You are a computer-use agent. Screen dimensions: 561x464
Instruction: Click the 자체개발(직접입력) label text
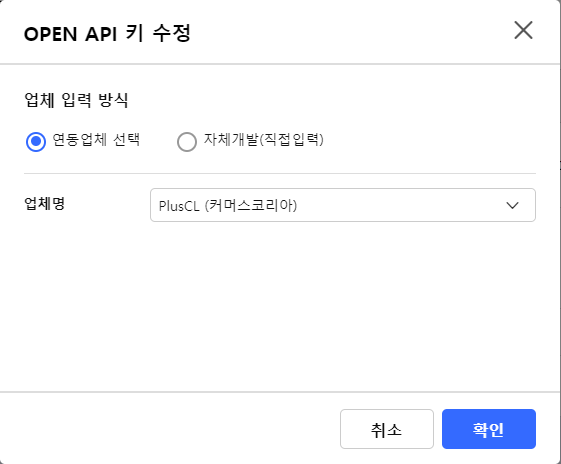pyautogui.click(x=264, y=140)
